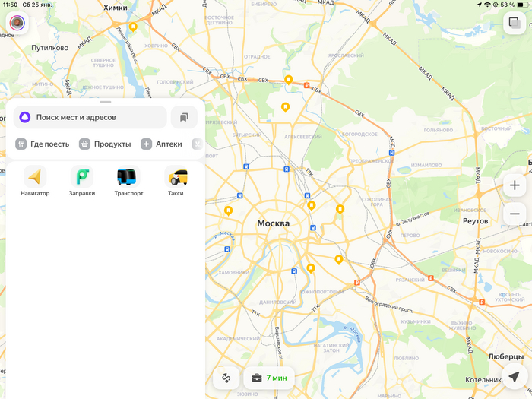532x399 pixels.
Task: Tap the Alice voice assistant icon
Action: click(25, 117)
